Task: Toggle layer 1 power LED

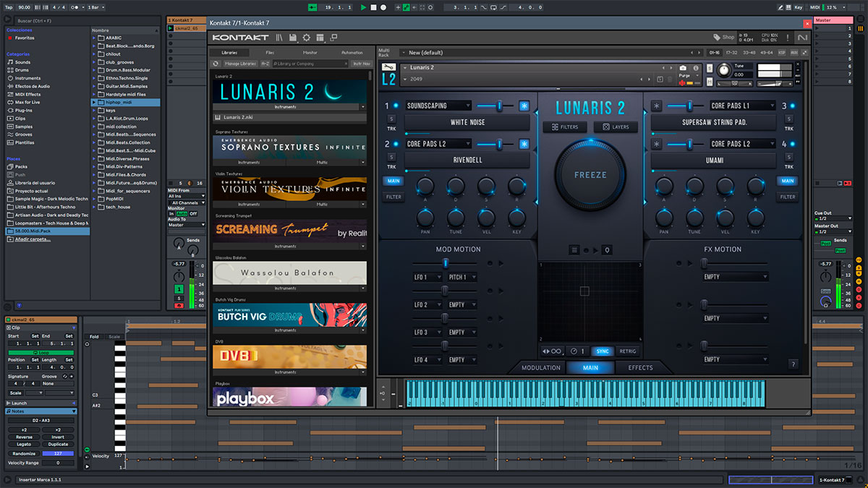Action: pyautogui.click(x=396, y=106)
